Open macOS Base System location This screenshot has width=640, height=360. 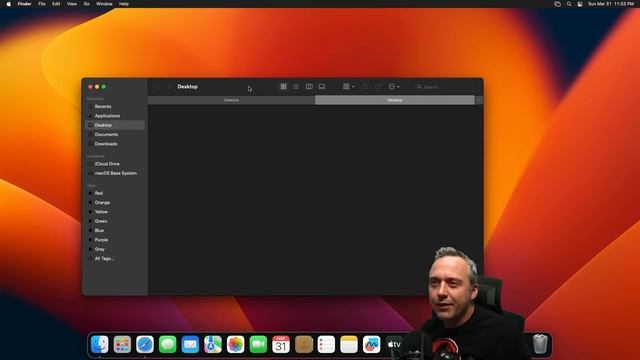(116, 173)
